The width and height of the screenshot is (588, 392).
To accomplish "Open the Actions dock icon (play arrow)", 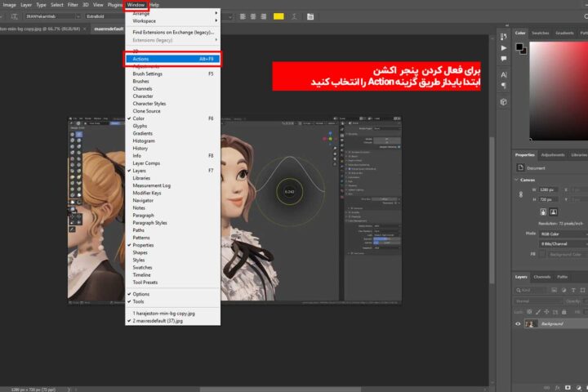I will [504, 48].
